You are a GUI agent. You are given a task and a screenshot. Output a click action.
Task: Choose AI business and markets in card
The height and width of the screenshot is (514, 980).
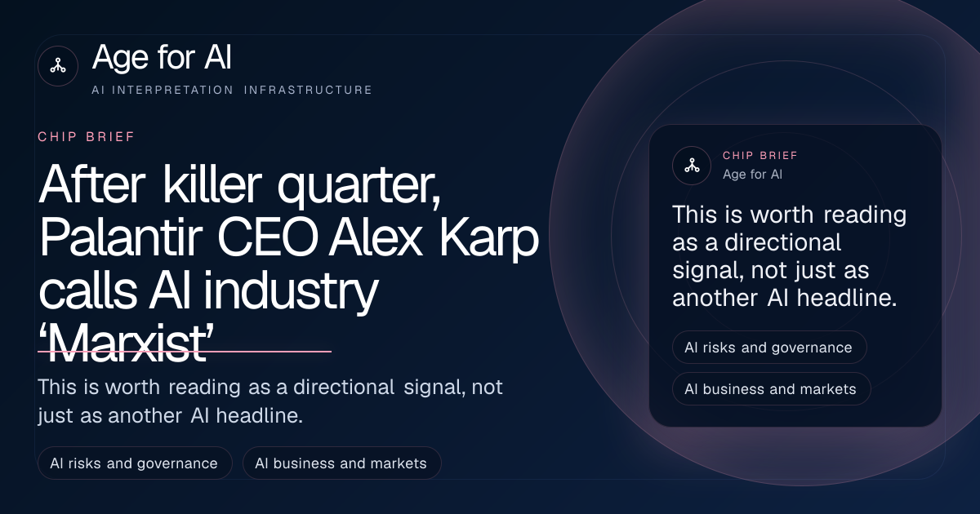click(x=772, y=389)
